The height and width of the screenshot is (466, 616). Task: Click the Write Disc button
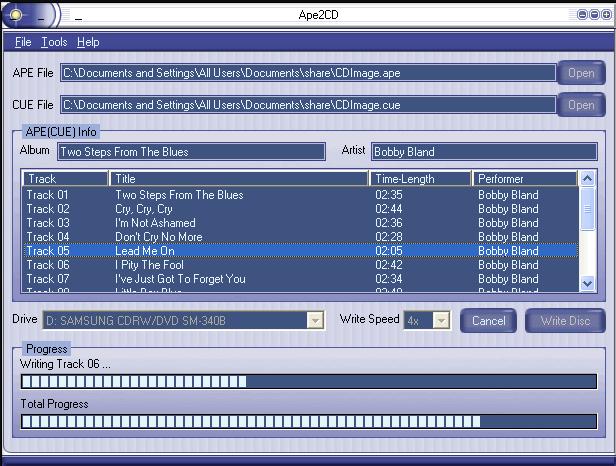click(x=565, y=321)
